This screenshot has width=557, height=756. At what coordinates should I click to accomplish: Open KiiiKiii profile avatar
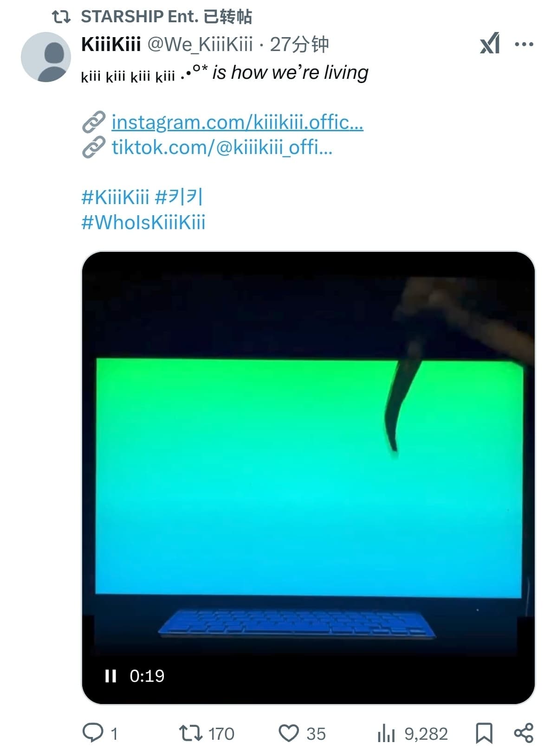pos(46,57)
